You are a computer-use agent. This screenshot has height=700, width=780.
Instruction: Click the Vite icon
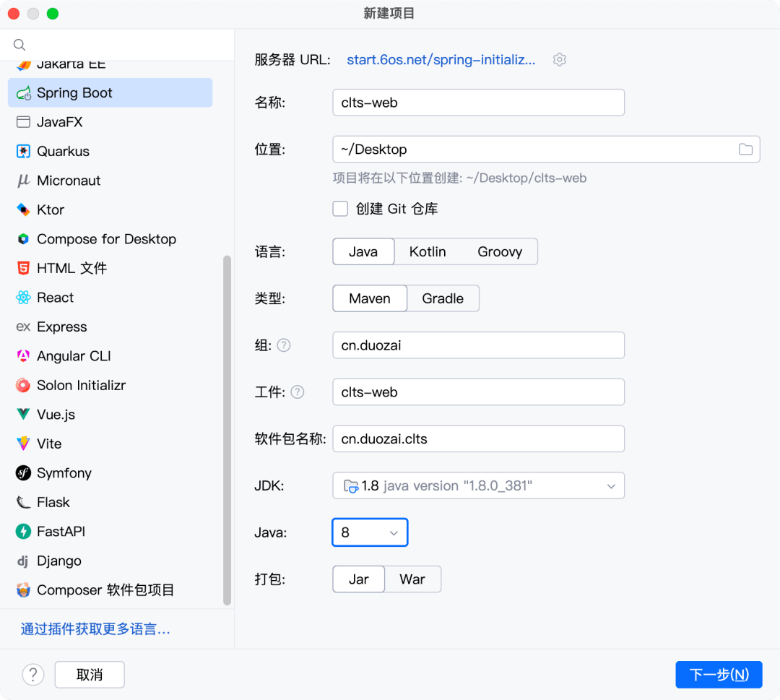pos(23,444)
